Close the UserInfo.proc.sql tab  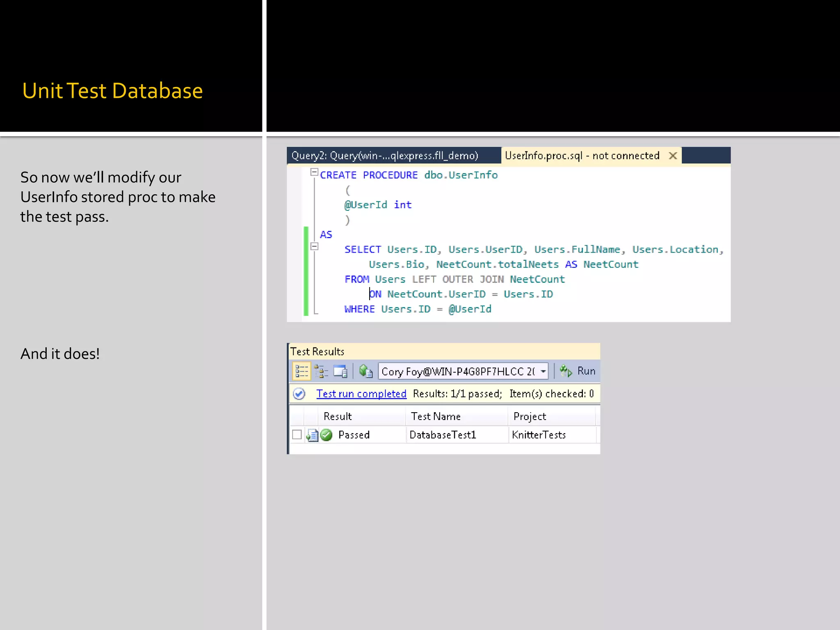coord(673,156)
